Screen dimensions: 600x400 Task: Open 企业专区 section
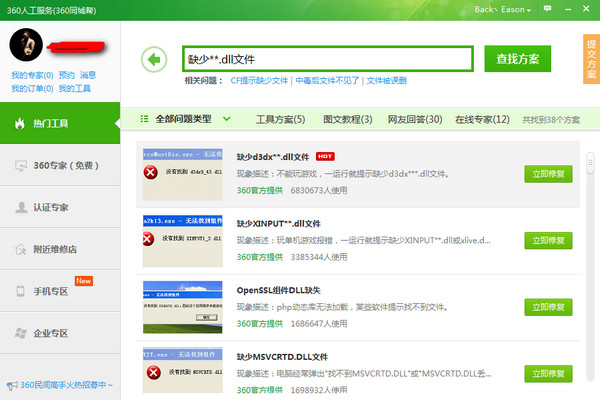60,333
